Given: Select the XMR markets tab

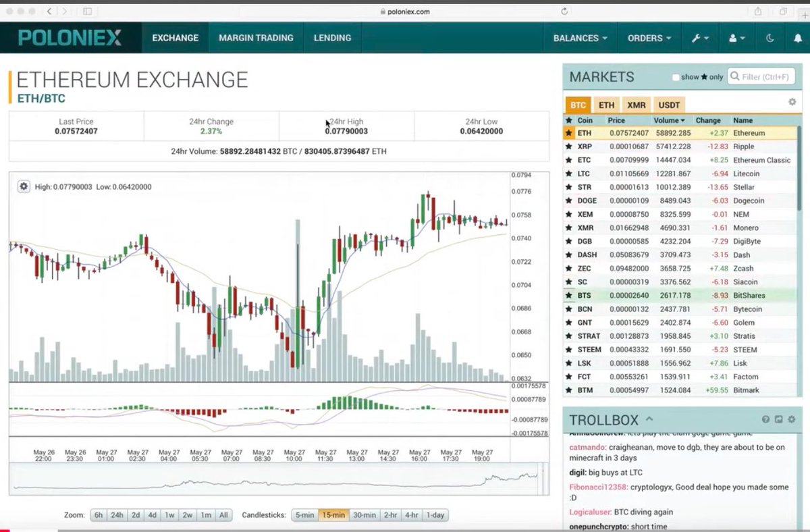Looking at the screenshot, I should click(x=637, y=105).
